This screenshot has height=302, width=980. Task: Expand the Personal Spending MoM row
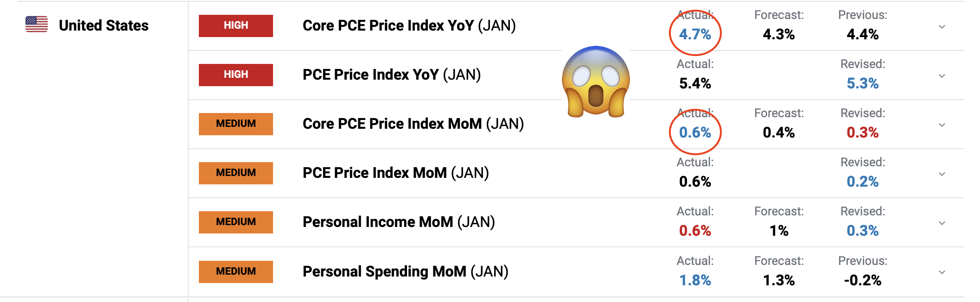(x=942, y=272)
